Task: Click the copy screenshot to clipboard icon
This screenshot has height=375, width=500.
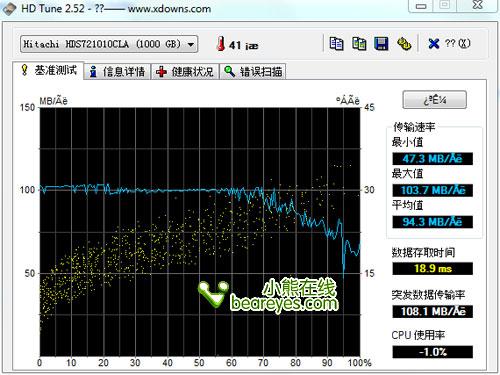Action: (x=359, y=44)
